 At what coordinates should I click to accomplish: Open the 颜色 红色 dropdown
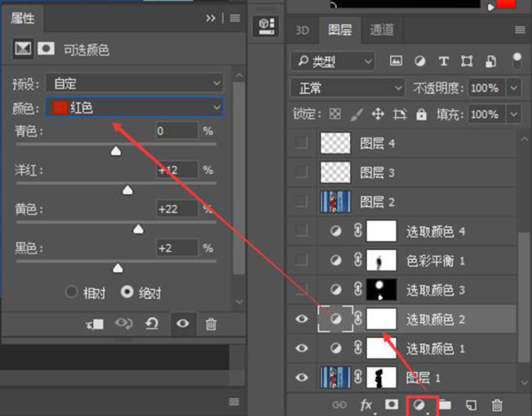click(x=135, y=107)
